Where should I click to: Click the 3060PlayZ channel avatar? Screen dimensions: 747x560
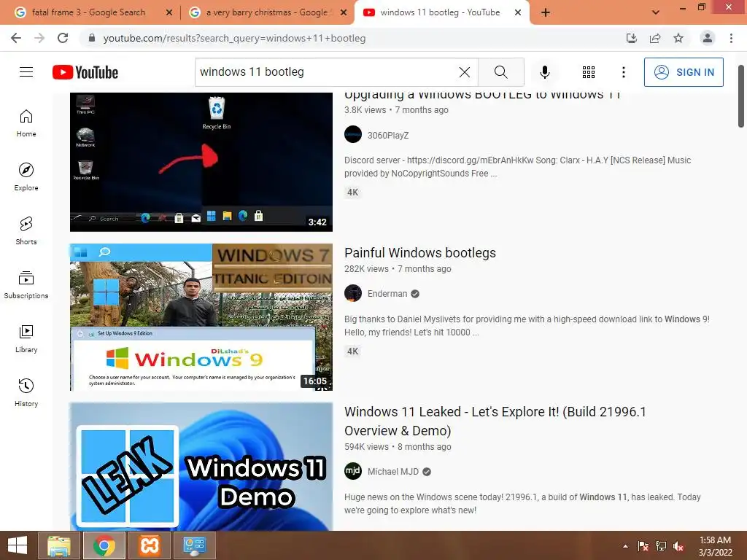pyautogui.click(x=353, y=135)
